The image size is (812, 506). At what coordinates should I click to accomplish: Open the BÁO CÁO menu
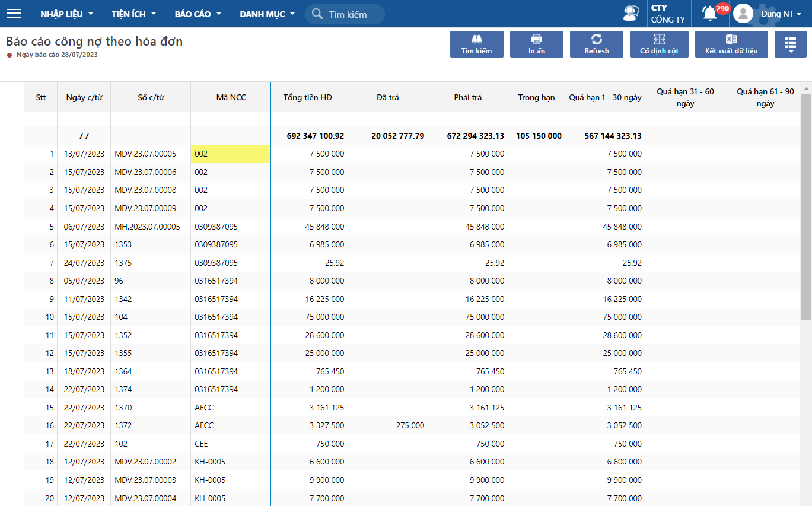point(198,14)
